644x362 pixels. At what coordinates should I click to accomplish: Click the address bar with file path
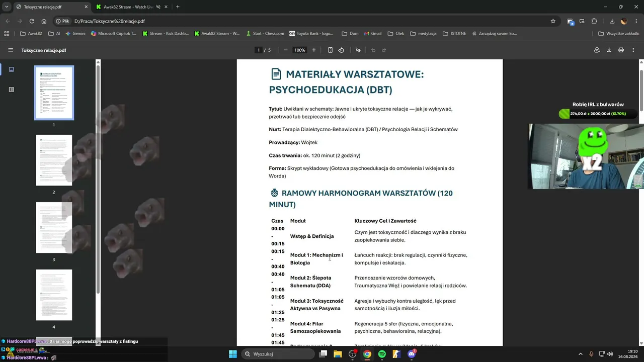(x=302, y=21)
